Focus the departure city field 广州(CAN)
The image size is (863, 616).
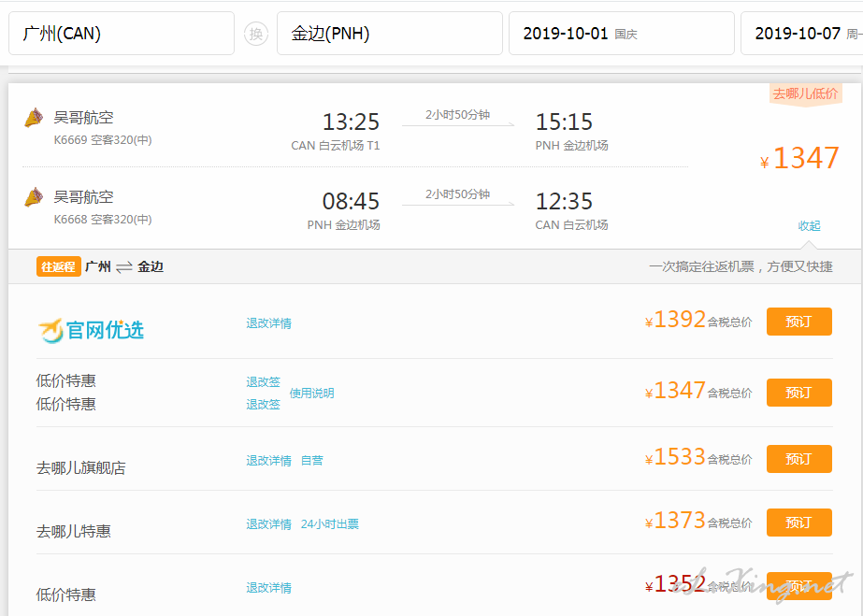pos(122,34)
